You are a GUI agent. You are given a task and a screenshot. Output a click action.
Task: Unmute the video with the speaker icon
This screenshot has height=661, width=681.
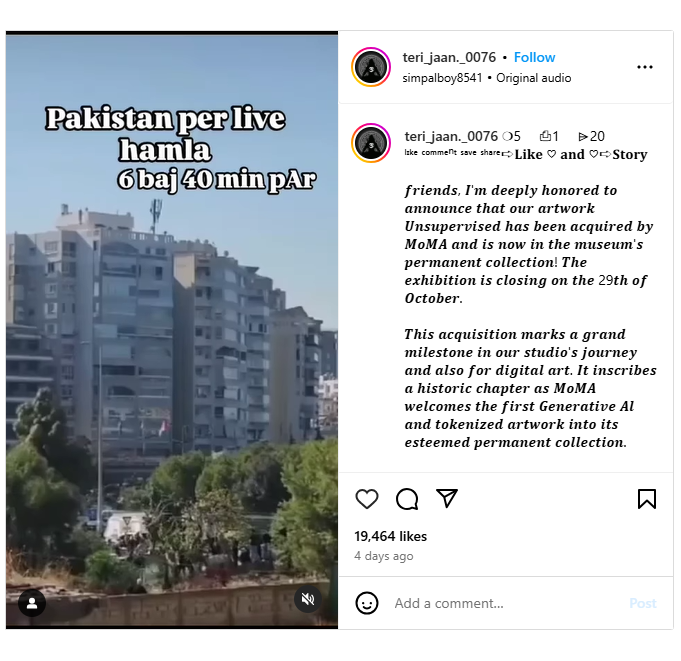(308, 599)
